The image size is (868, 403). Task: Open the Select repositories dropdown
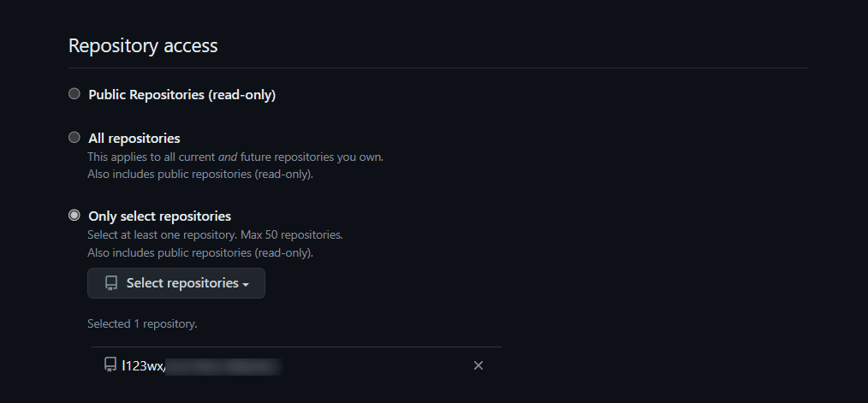[176, 283]
